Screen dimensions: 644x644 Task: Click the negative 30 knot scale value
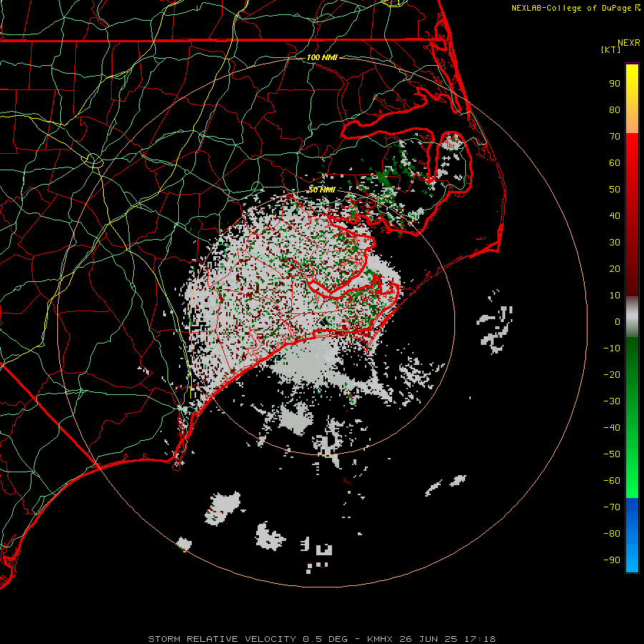tap(612, 401)
